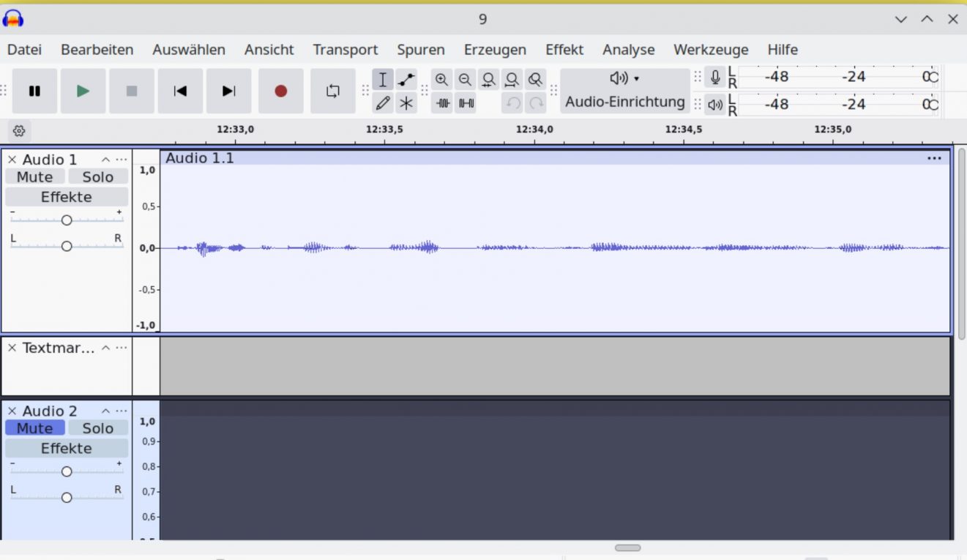Trim audio outside selection icon
Image resolution: width=967 pixels, height=560 pixels.
pos(443,103)
